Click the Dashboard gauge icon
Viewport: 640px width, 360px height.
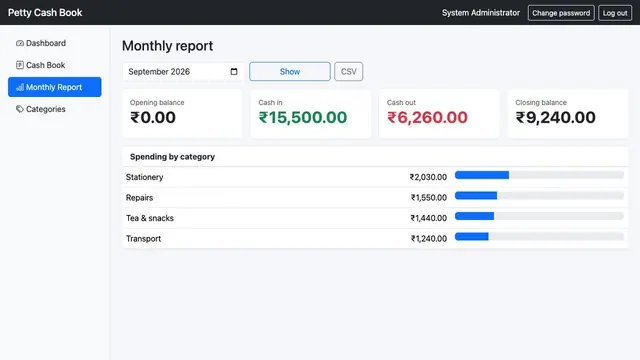[x=20, y=43]
